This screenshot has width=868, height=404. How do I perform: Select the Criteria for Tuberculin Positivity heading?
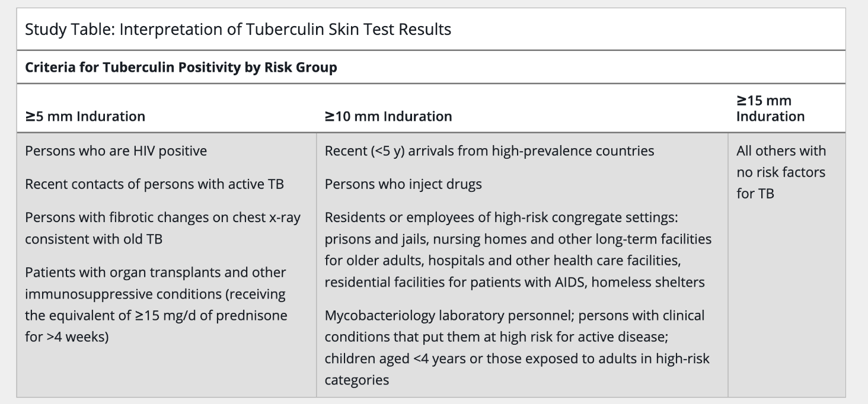(181, 68)
